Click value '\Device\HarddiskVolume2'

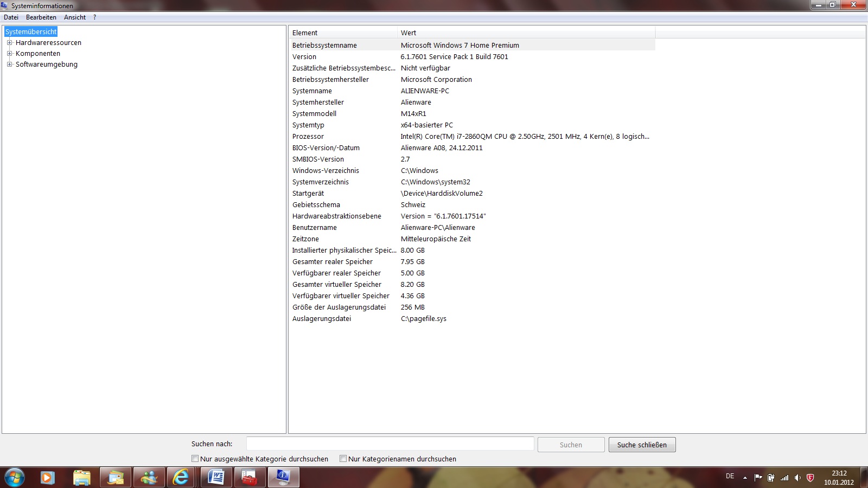click(442, 194)
